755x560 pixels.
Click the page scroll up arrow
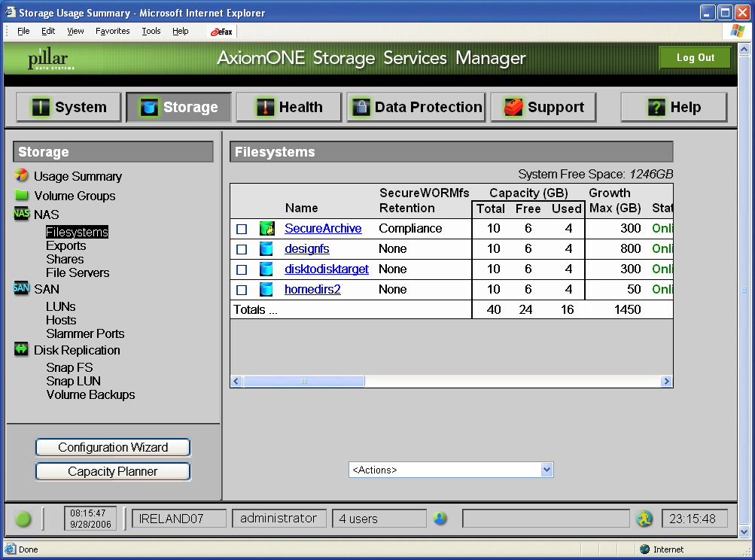click(x=744, y=49)
